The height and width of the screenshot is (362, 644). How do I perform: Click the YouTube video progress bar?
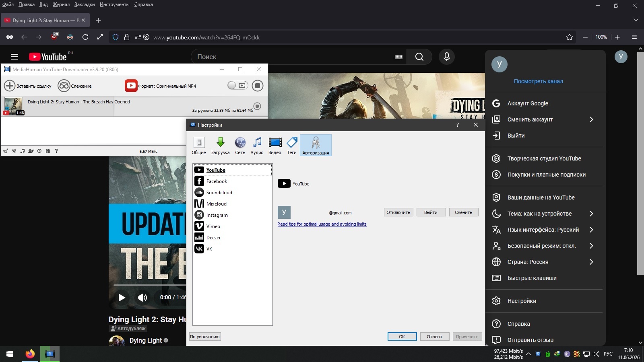[150, 285]
